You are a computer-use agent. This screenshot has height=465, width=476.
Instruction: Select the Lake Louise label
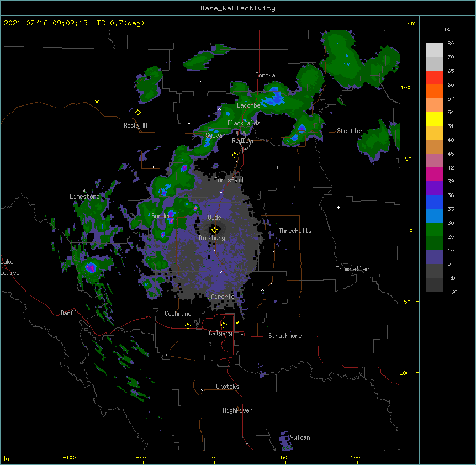point(10,267)
